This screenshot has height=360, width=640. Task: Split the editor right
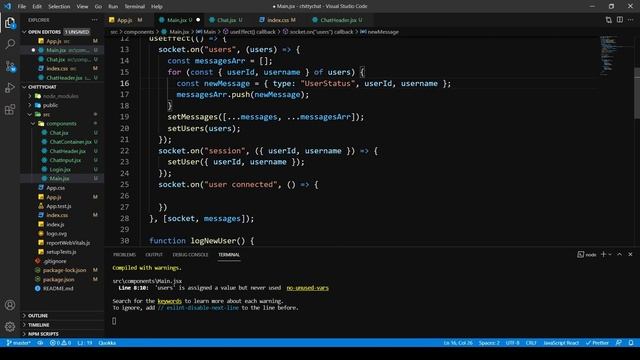click(620, 20)
